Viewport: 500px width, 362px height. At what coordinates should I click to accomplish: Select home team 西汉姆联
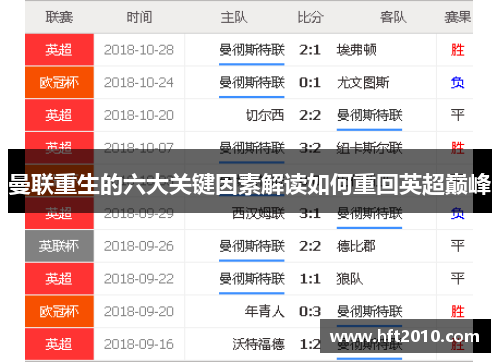pyautogui.click(x=258, y=213)
